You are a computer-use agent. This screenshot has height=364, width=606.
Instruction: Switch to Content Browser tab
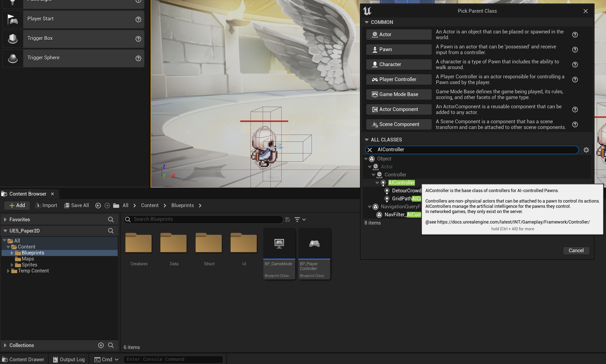(x=27, y=194)
